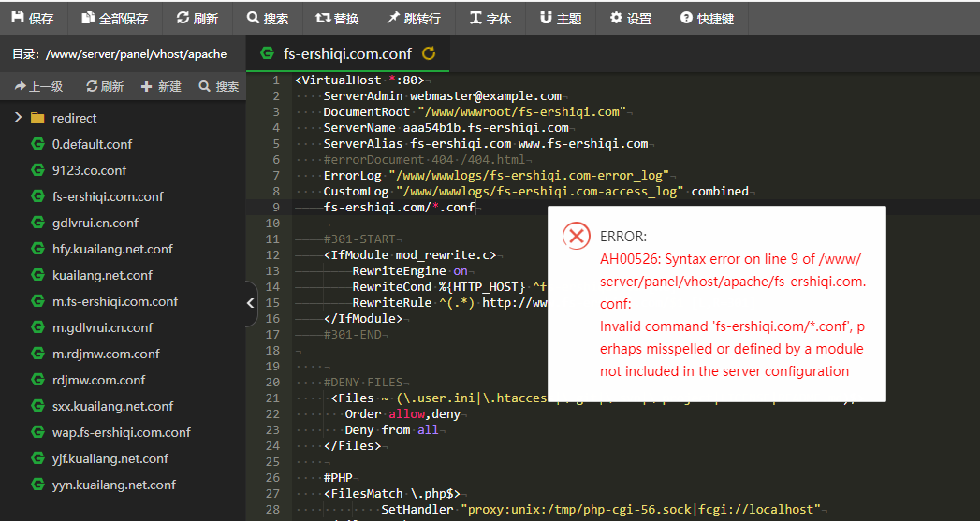This screenshot has width=980, height=521.
Task: Open m.fs-ershiqi.com.conf file
Action: tap(115, 301)
